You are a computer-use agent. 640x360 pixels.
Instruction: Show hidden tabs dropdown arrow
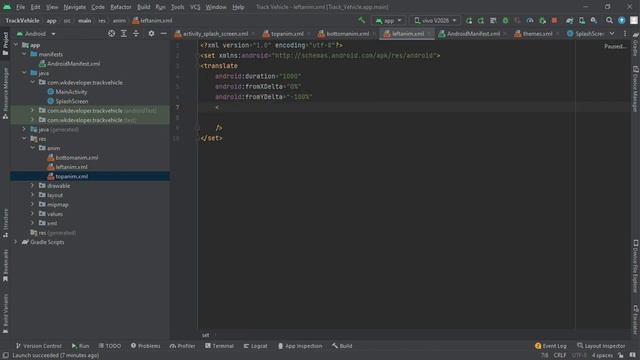[x=612, y=33]
